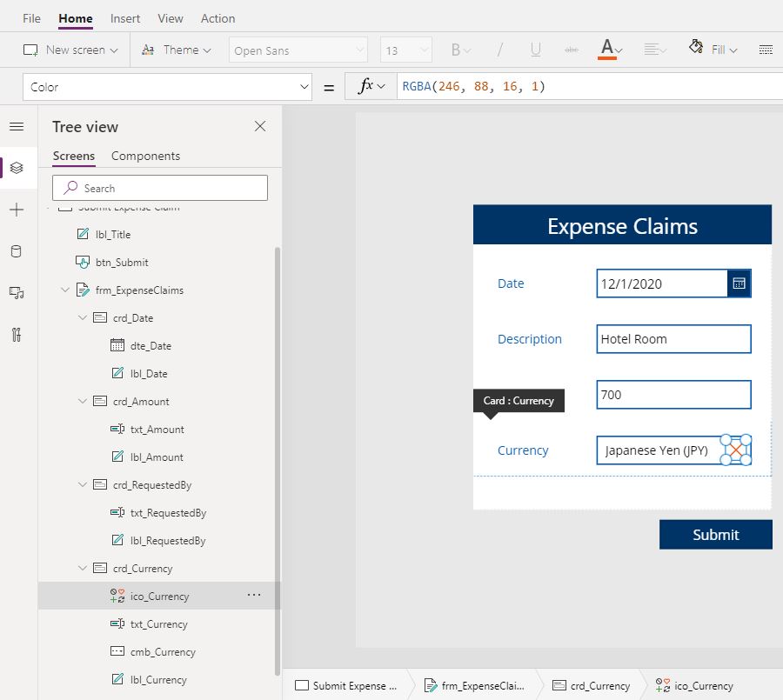Open the Insert menu
The width and height of the screenshot is (783, 700).
(x=124, y=17)
